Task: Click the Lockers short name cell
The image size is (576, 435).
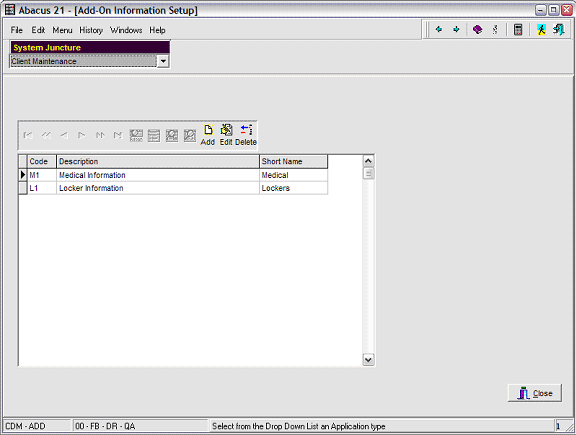Action: [294, 188]
